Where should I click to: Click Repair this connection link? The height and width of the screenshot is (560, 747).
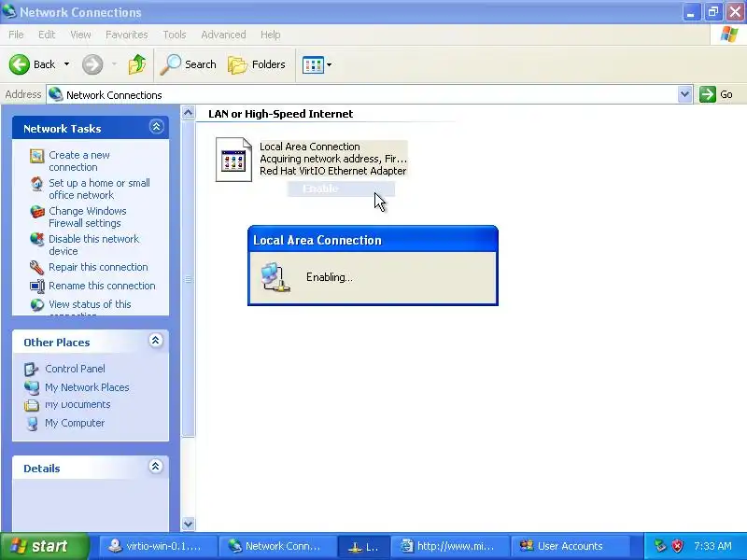click(98, 267)
